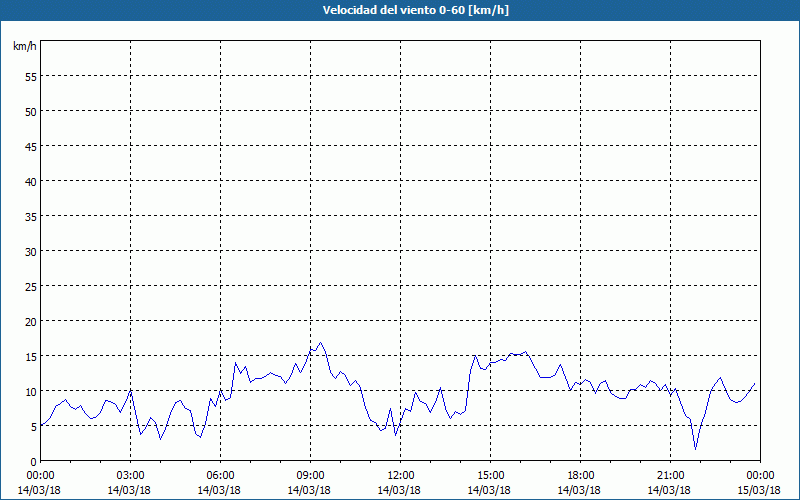Select the '35' y-axis label
The width and height of the screenshot is (800, 500).
(x=31, y=216)
